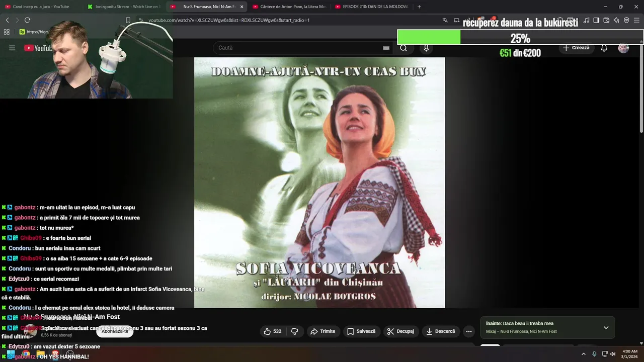Screen dimensions: 644x362
Task: Dislike the Sofia Vicoveanca video
Action: click(x=295, y=331)
